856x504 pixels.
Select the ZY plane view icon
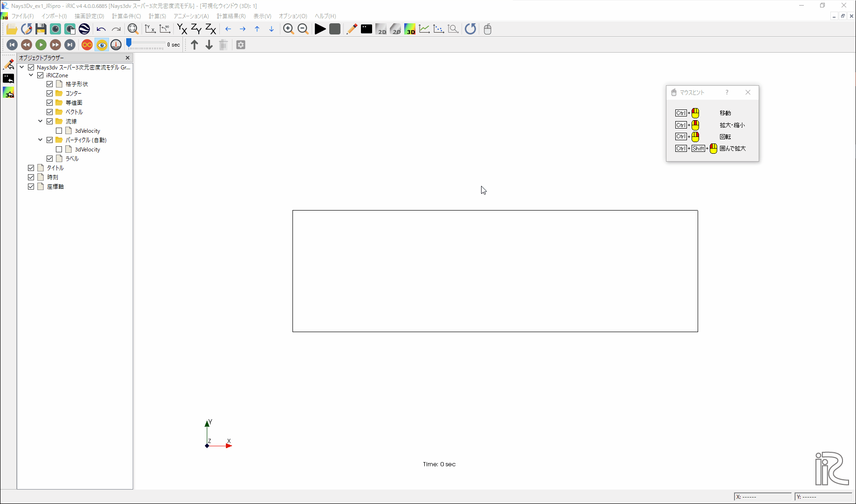tap(196, 29)
